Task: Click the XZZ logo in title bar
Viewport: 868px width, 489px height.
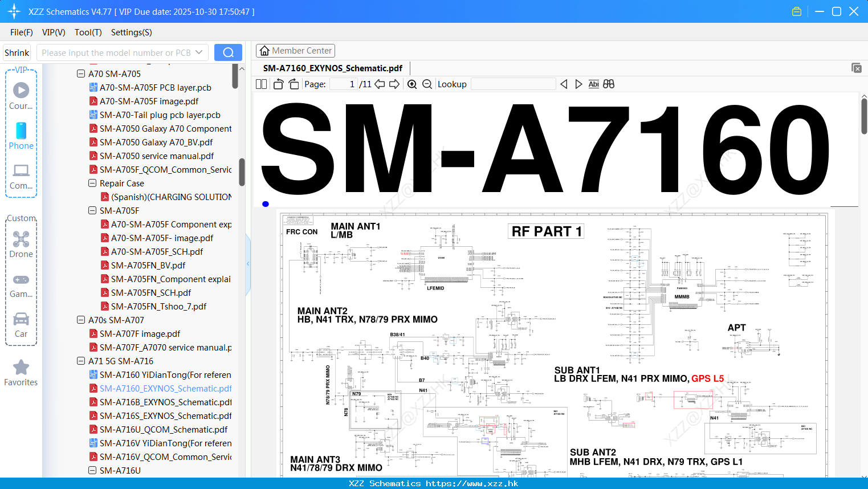Action: click(x=14, y=11)
